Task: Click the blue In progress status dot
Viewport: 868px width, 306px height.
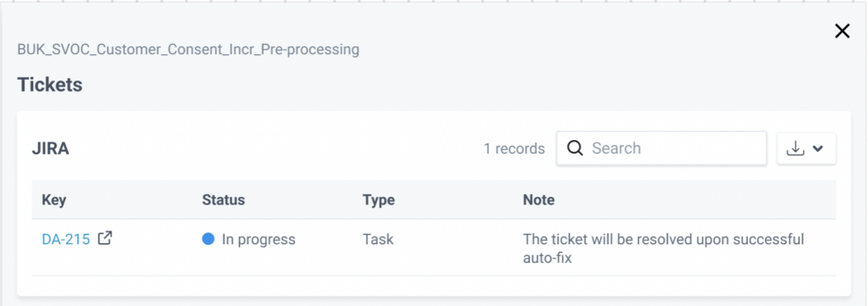Action: (x=209, y=239)
